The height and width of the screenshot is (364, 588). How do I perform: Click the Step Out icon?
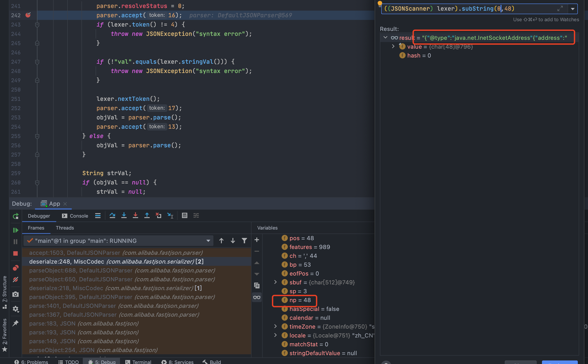click(147, 215)
